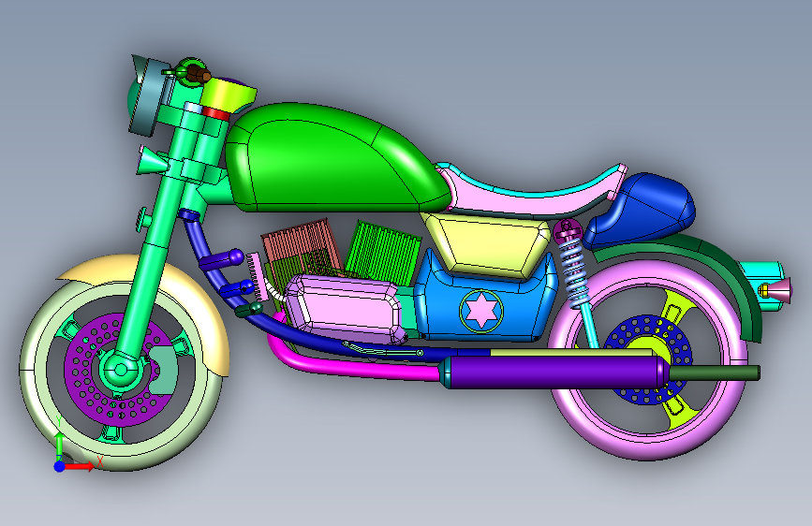Select the pink six-pointed star emblem
This screenshot has height=526, width=812.
pos(481,311)
